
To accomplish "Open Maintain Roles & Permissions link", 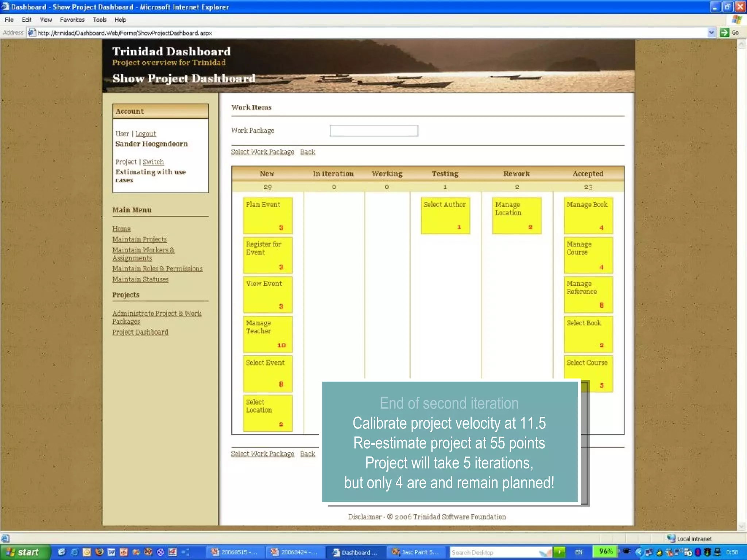I will pyautogui.click(x=157, y=269).
